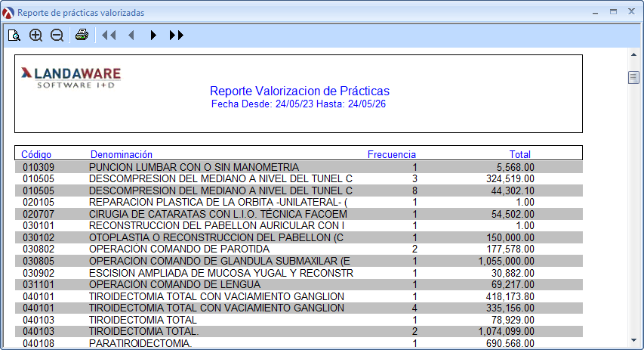
Task: Click the Total column header
Action: point(520,155)
